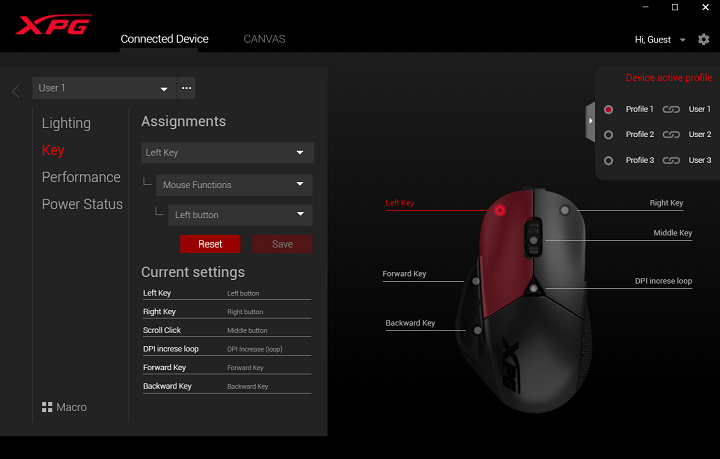
Task: Select the Profile 2 radio button
Action: (608, 134)
